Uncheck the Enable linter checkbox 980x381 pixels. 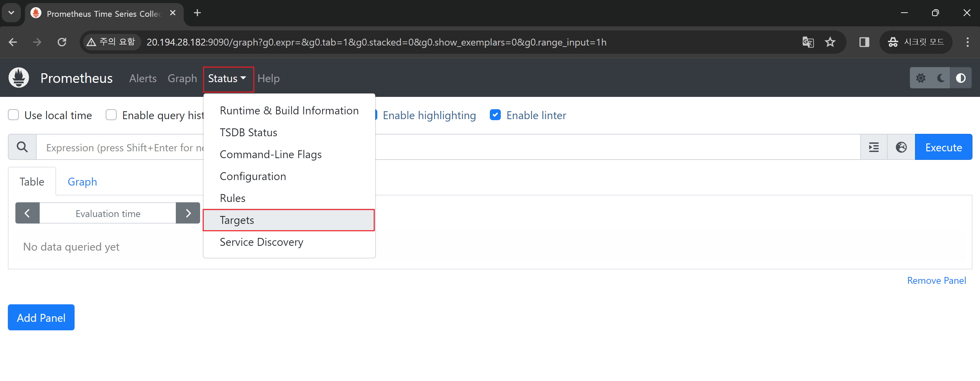[x=495, y=115]
